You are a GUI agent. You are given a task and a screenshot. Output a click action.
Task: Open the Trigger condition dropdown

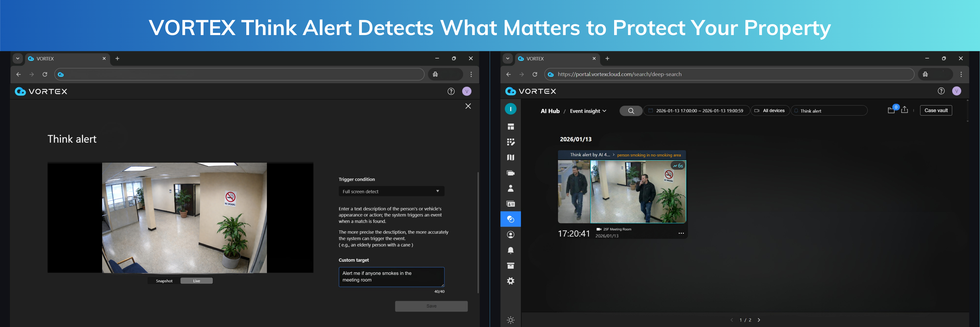(x=391, y=191)
